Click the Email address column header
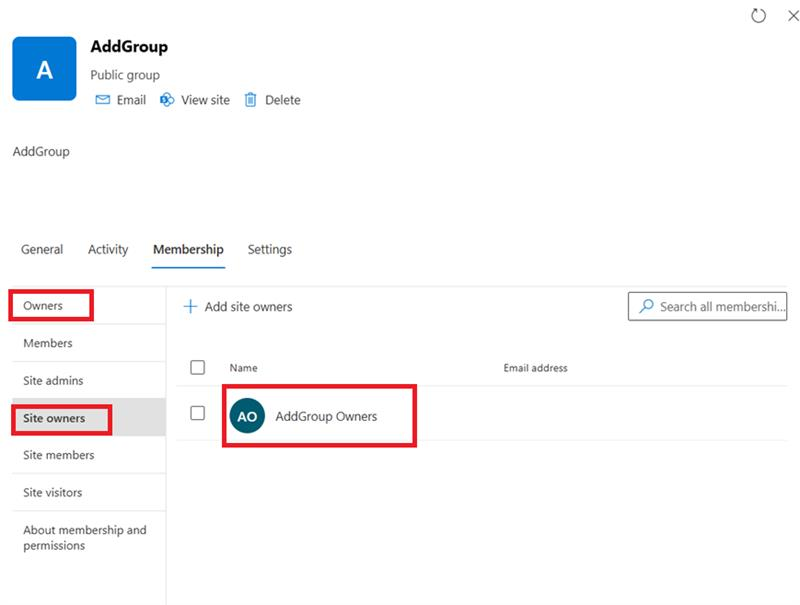The width and height of the screenshot is (800, 605). coord(535,368)
